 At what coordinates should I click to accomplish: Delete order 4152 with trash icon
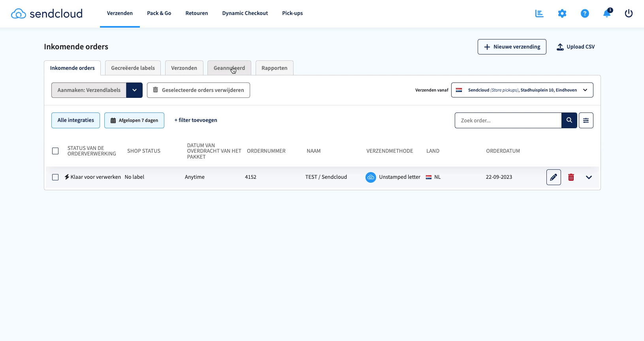pos(571,177)
